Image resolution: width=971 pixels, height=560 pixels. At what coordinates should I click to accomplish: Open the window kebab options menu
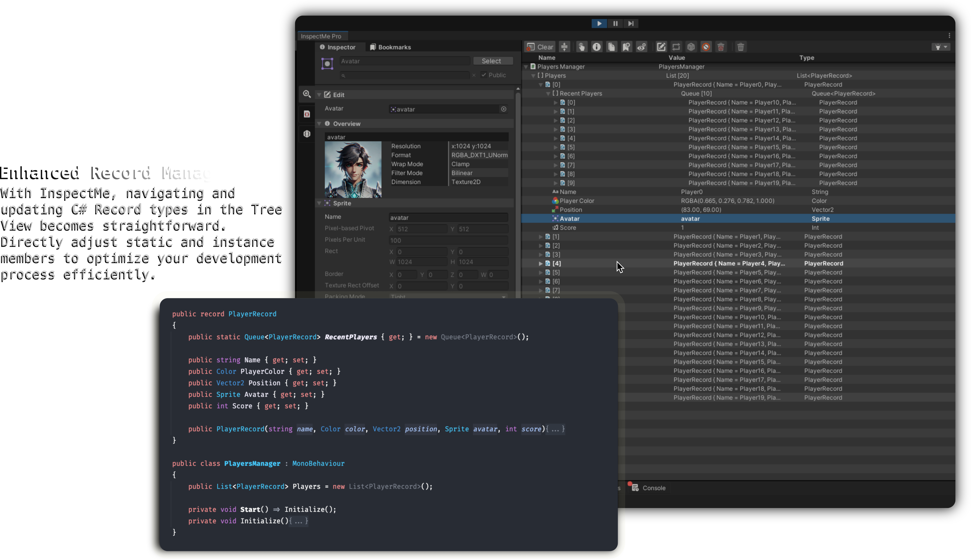[949, 36]
